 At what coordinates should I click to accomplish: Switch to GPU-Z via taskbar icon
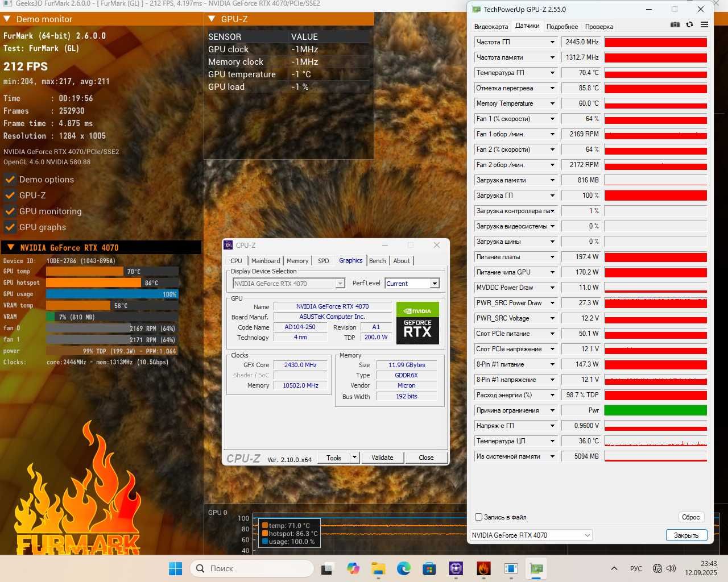536,568
